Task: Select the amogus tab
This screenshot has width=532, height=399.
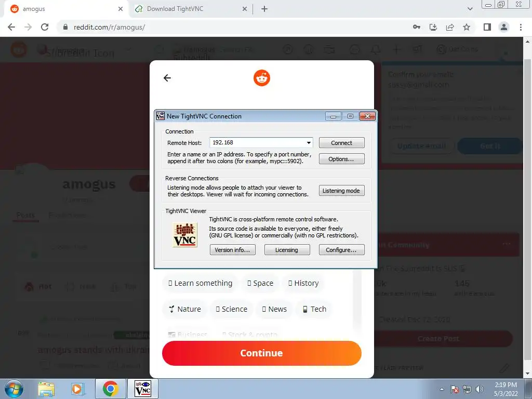Action: pyautogui.click(x=66, y=9)
